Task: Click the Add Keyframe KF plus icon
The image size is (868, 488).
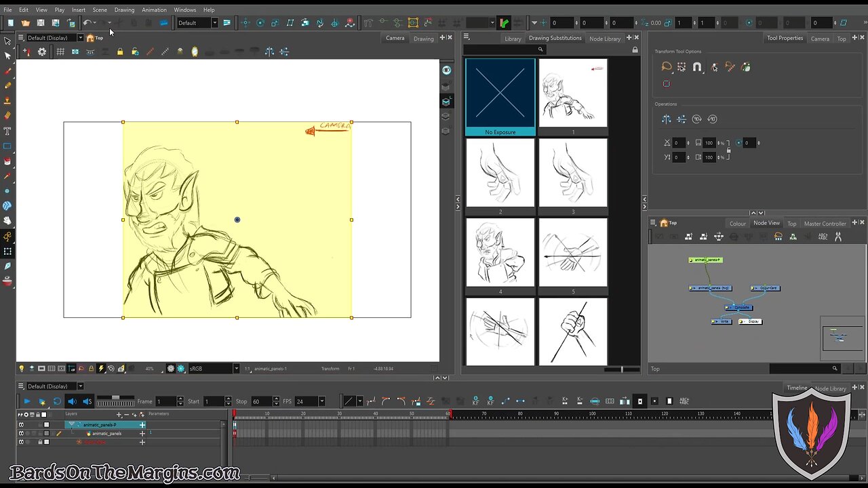Action: (475, 401)
